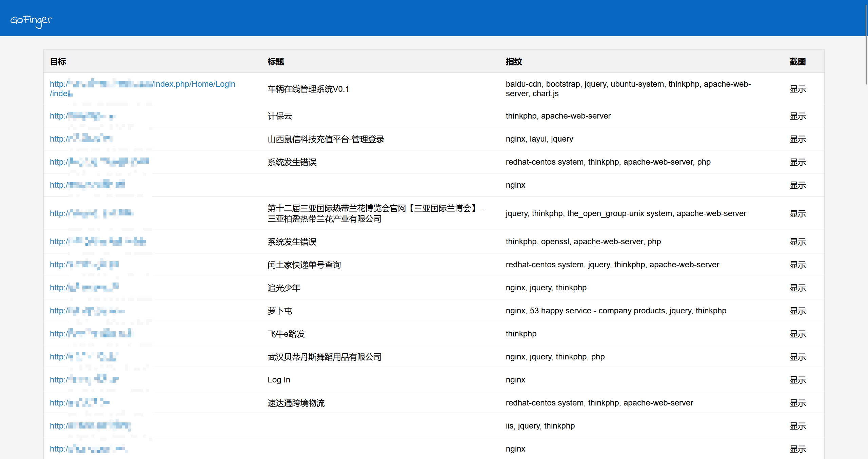Image resolution: width=868 pixels, height=459 pixels.
Task: Click the 指纹 column header
Action: [x=514, y=62]
